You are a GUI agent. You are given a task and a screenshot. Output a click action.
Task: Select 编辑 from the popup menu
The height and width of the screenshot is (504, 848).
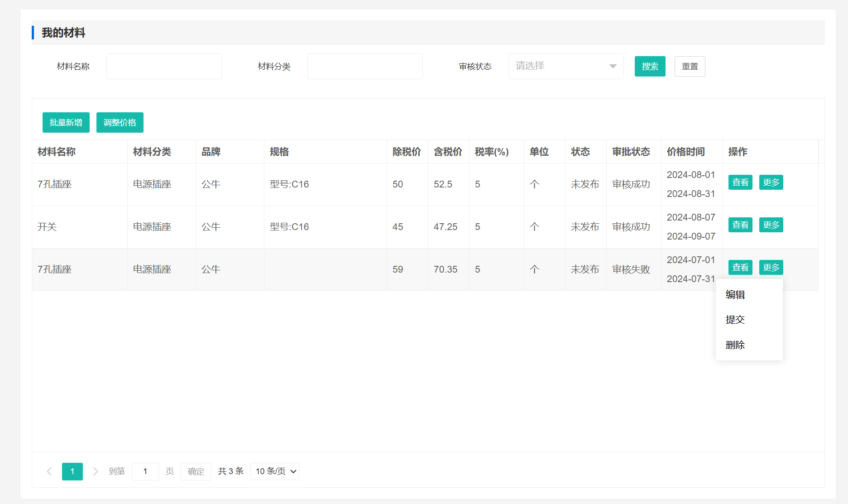coord(735,295)
